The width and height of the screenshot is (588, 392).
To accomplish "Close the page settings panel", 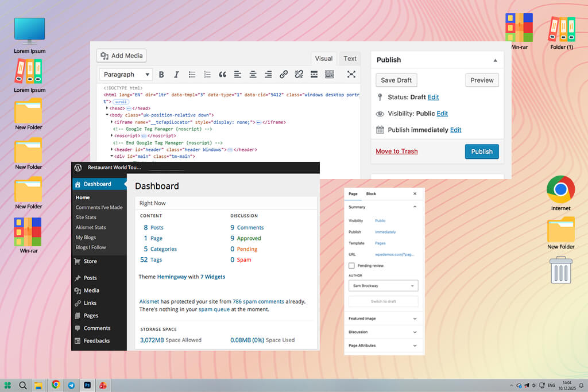I will tap(415, 194).
